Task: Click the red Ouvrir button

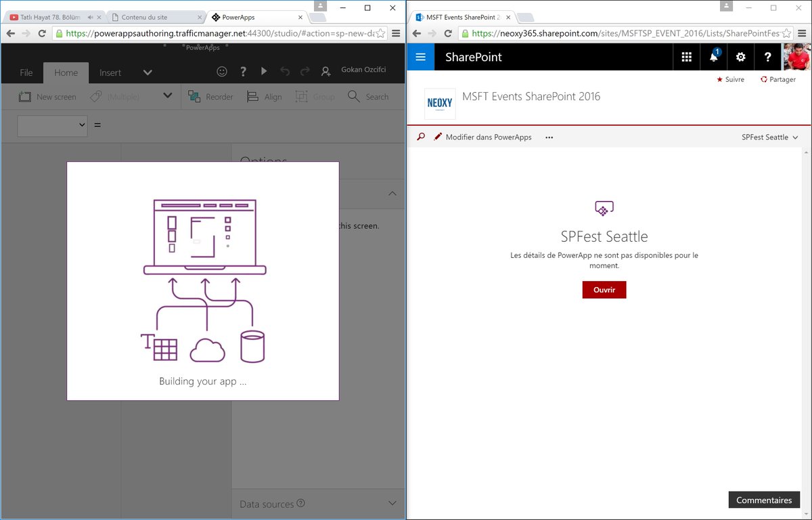Action: [604, 290]
